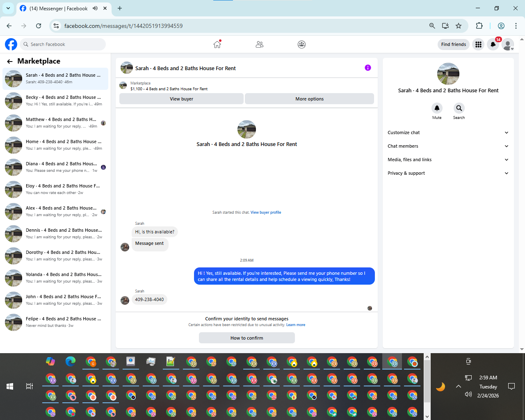This screenshot has height=420, width=525.
Task: Open the Friends icon in top navigation
Action: point(259,44)
